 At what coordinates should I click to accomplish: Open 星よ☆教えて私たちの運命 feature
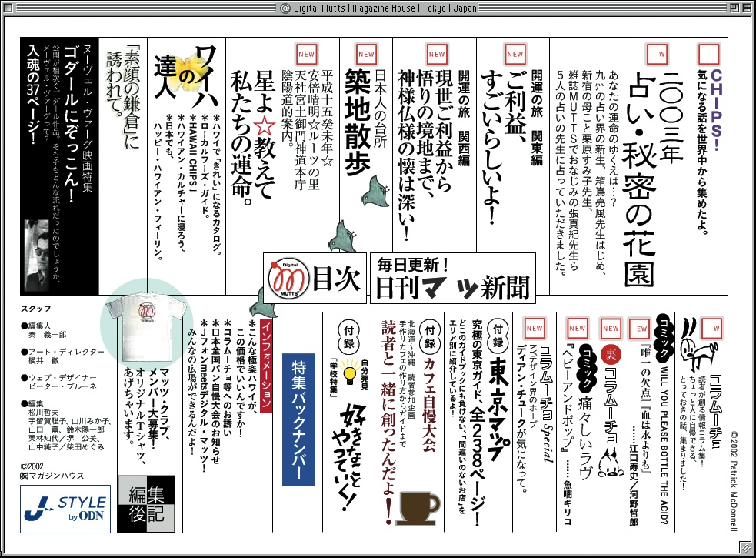click(253, 137)
